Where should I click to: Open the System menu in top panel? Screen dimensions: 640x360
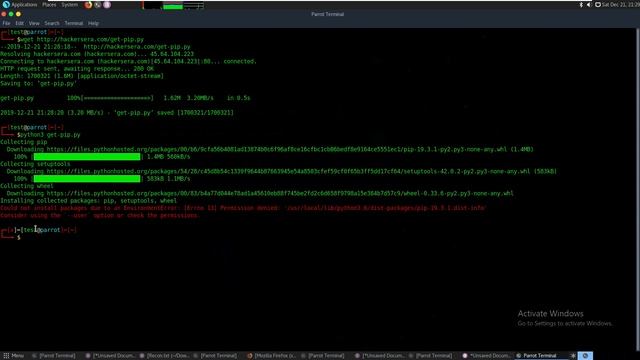[x=69, y=5]
